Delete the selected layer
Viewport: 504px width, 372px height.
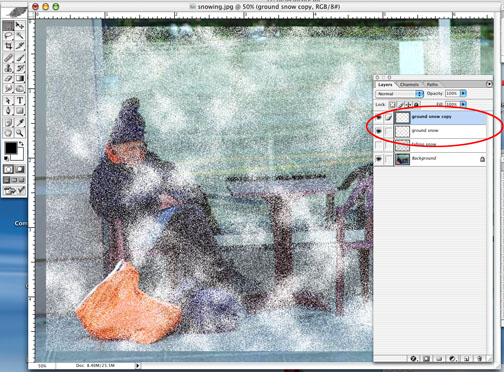[x=479, y=359]
